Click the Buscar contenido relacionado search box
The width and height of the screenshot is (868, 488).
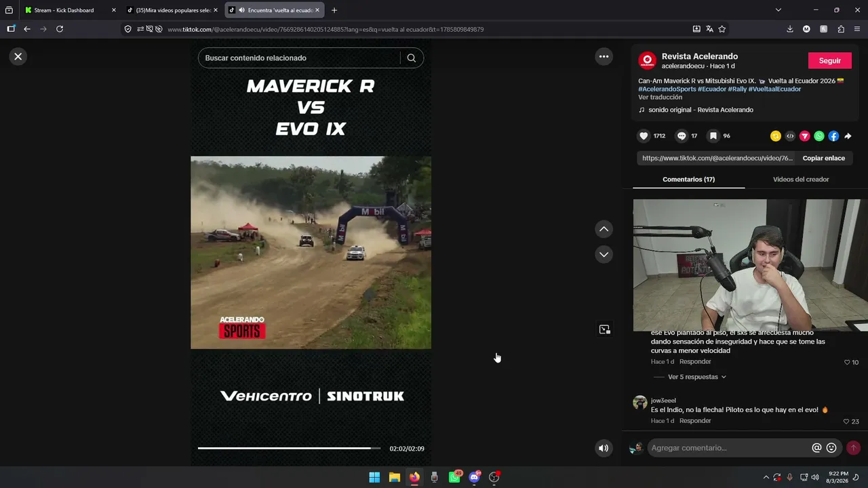[299, 58]
